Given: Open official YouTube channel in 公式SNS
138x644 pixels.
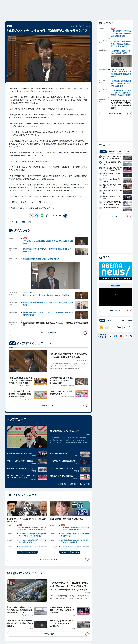Looking at the screenshot, I should pos(121,336).
